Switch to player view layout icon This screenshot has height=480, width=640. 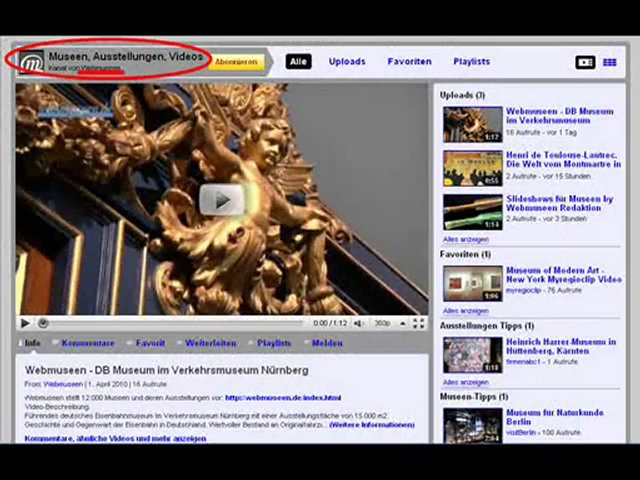click(585, 62)
